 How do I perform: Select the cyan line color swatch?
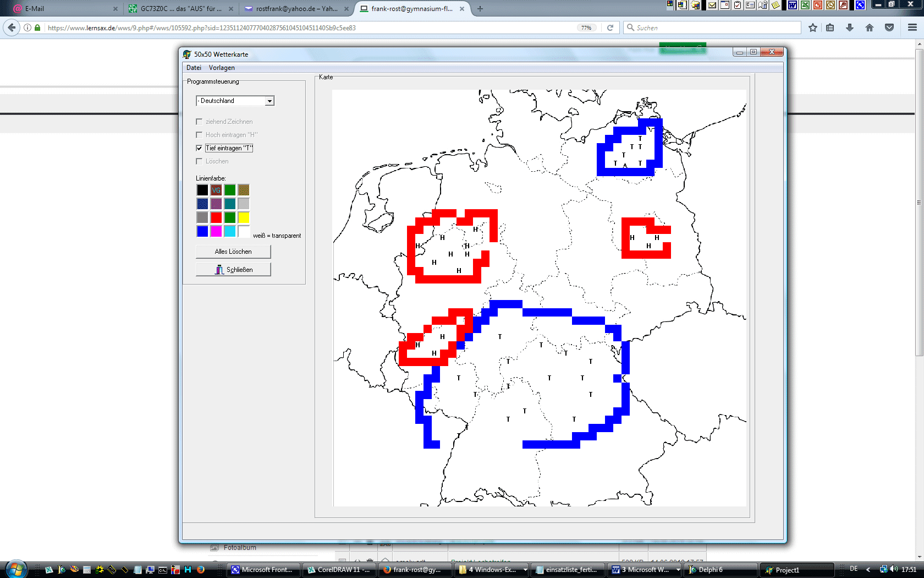230,231
